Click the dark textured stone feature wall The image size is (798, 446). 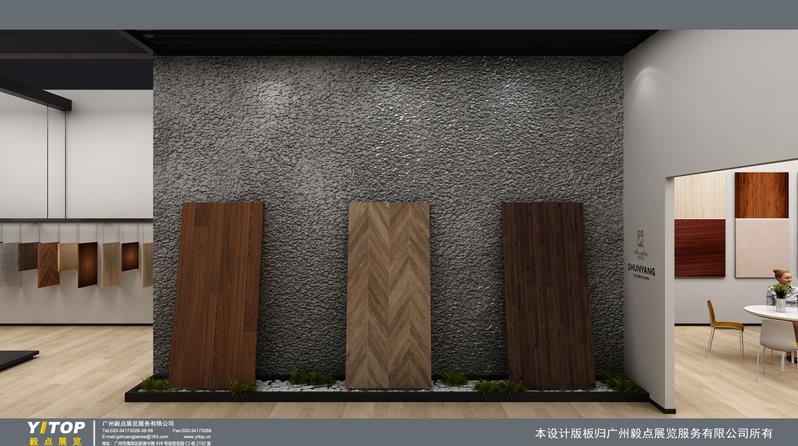tap(388, 130)
